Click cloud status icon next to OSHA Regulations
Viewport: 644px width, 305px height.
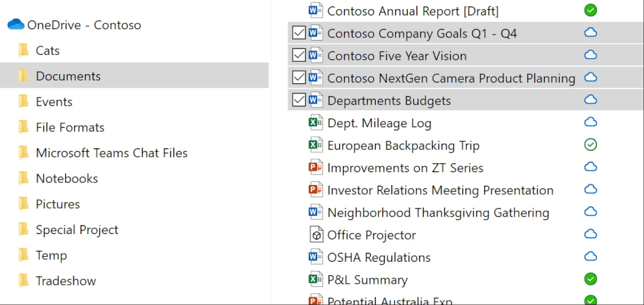click(x=590, y=257)
